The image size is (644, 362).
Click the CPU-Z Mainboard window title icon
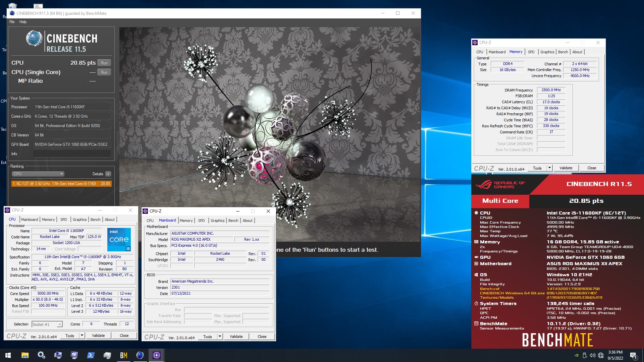145,211
